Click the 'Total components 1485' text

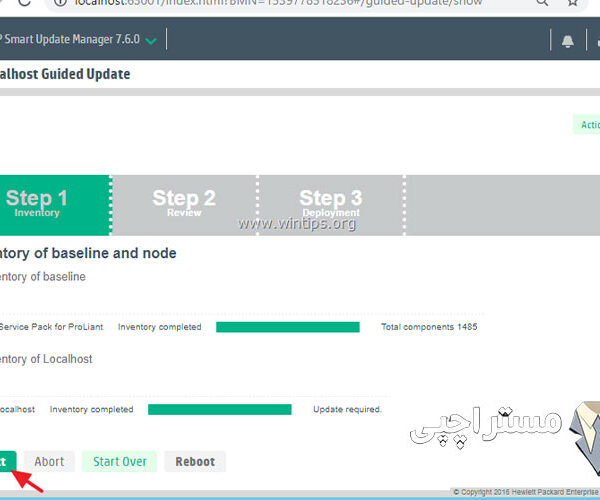[x=429, y=327]
